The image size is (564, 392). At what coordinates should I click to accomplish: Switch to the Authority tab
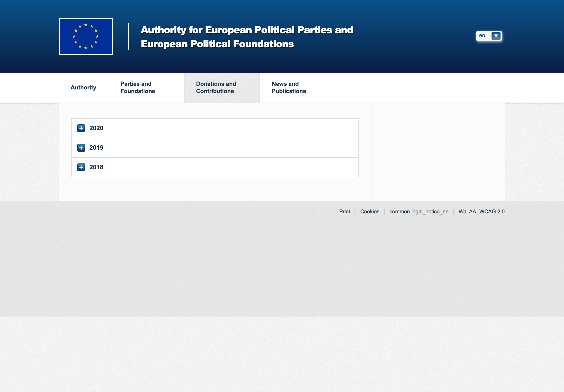83,88
